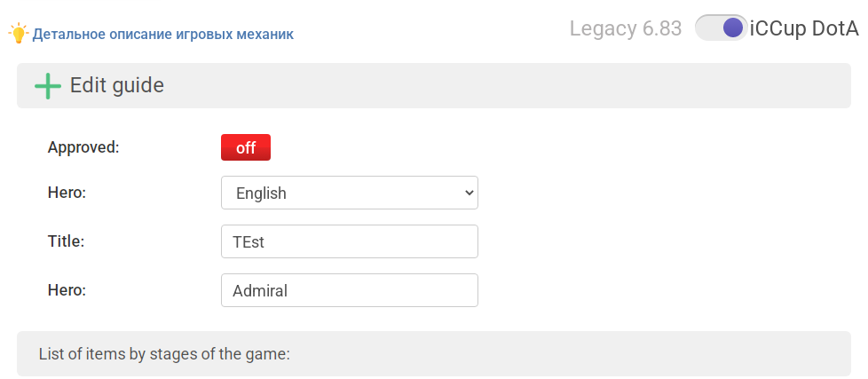Click empty area of Edit guide header bar
Viewport: 868px width, 379px height.
(x=498, y=86)
